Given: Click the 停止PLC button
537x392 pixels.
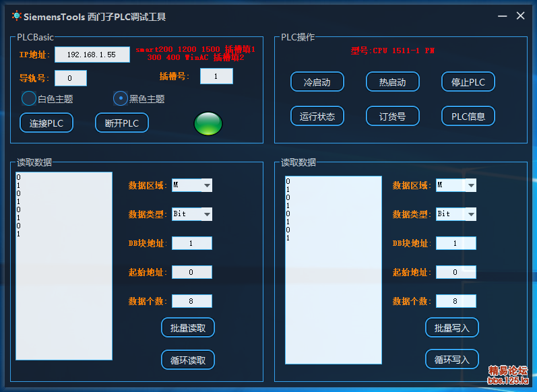Looking at the screenshot, I should pyautogui.click(x=468, y=81).
